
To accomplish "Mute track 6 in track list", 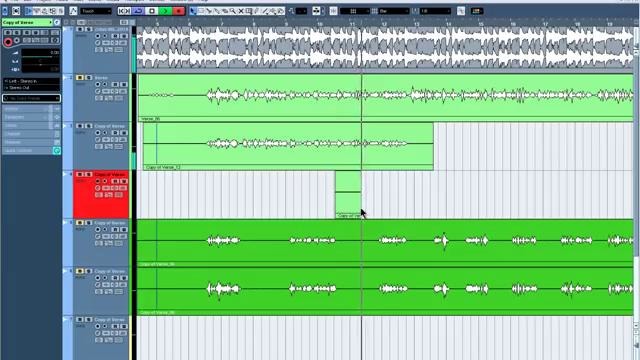I will pos(80,271).
